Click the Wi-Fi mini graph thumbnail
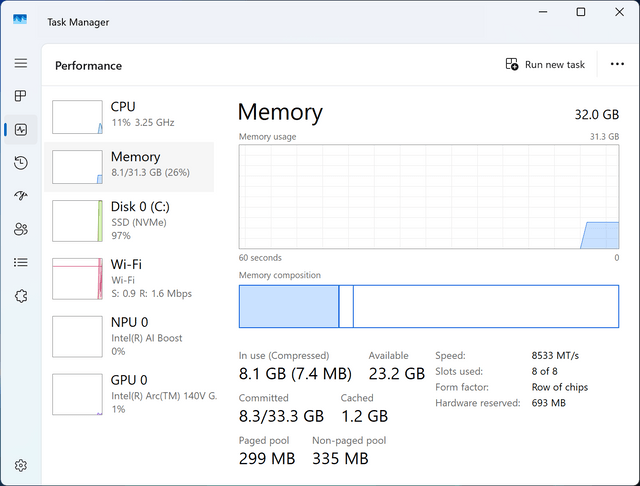This screenshot has height=486, width=640. [77, 279]
